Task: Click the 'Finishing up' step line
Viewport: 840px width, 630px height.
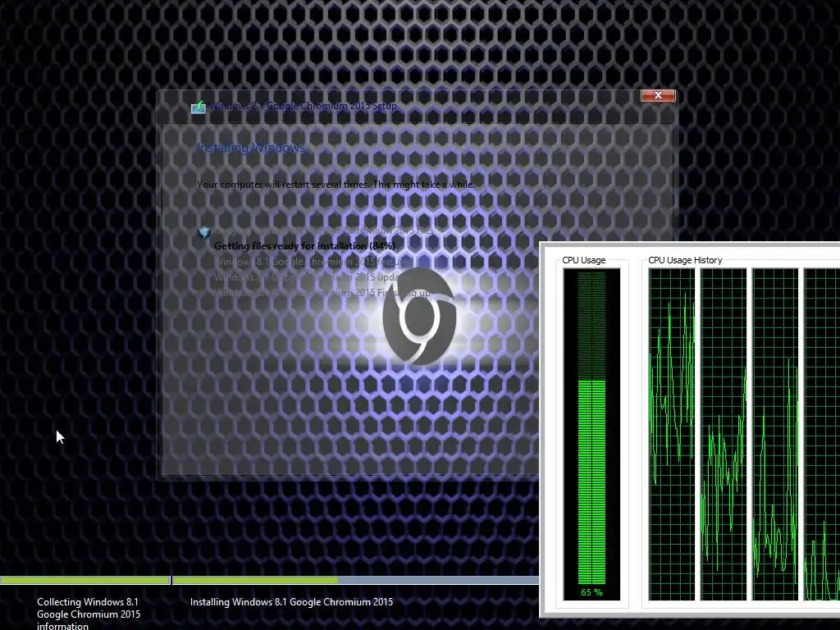Action: (x=322, y=293)
